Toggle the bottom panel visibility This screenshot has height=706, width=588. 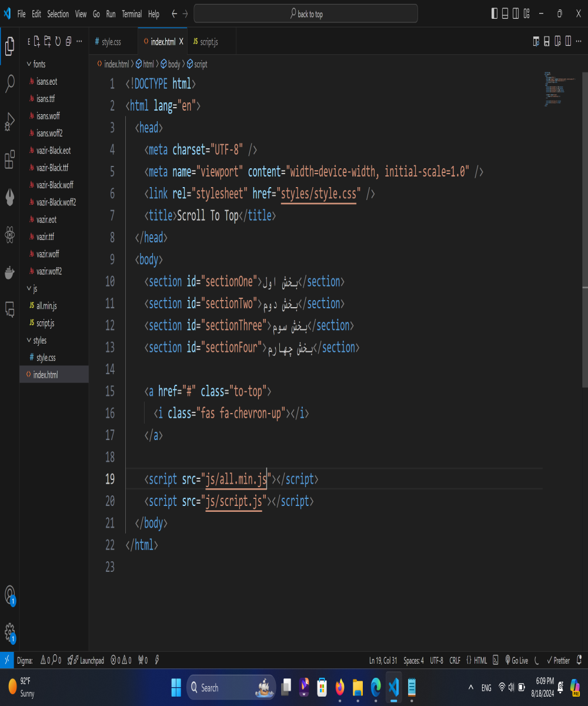pos(505,14)
